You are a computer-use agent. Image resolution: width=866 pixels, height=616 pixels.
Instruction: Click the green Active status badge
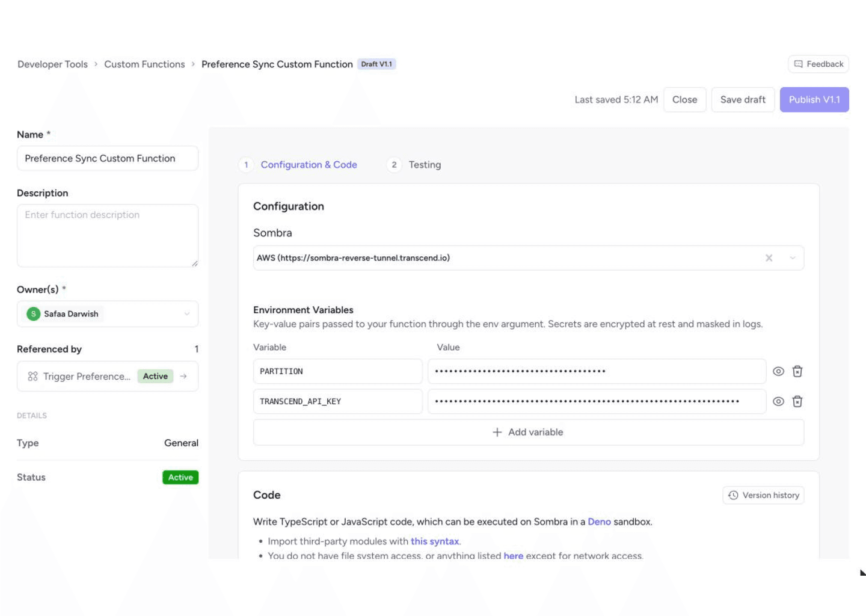tap(180, 477)
